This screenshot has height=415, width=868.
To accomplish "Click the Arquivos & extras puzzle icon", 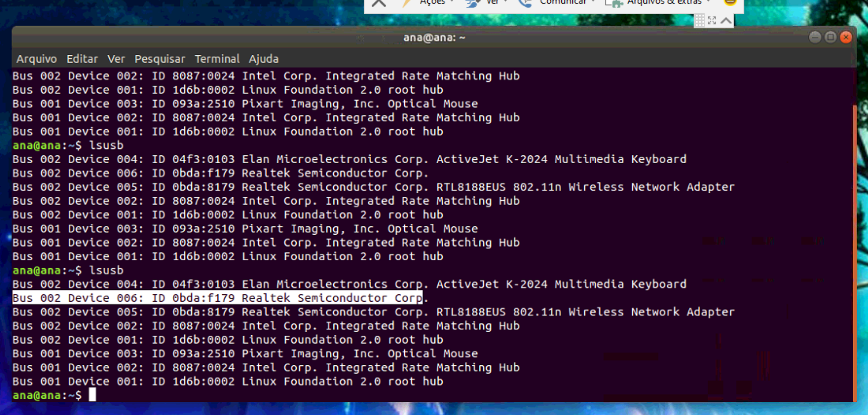I will (614, 3).
